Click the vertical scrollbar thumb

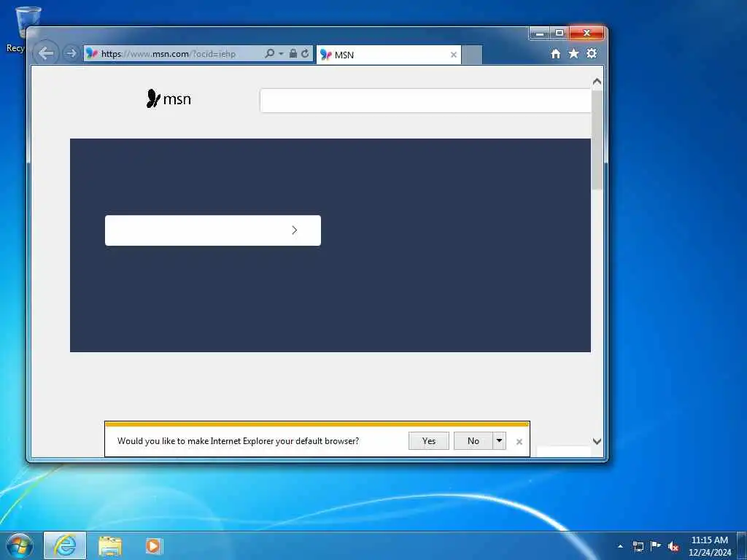click(597, 140)
